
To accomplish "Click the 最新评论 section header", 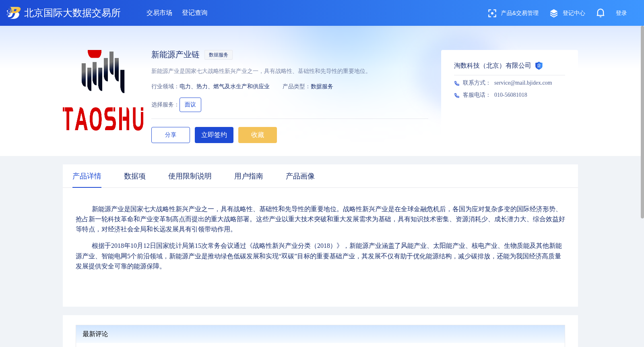I will click(x=320, y=334).
